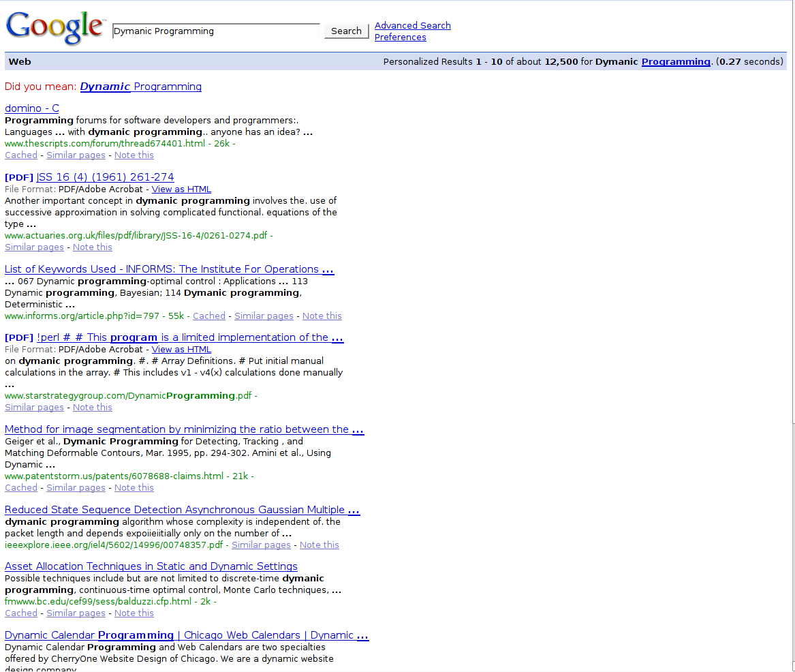View the JSS 16 PDF result as HTML
Viewport: 795px width, 672px height.
[x=181, y=189]
